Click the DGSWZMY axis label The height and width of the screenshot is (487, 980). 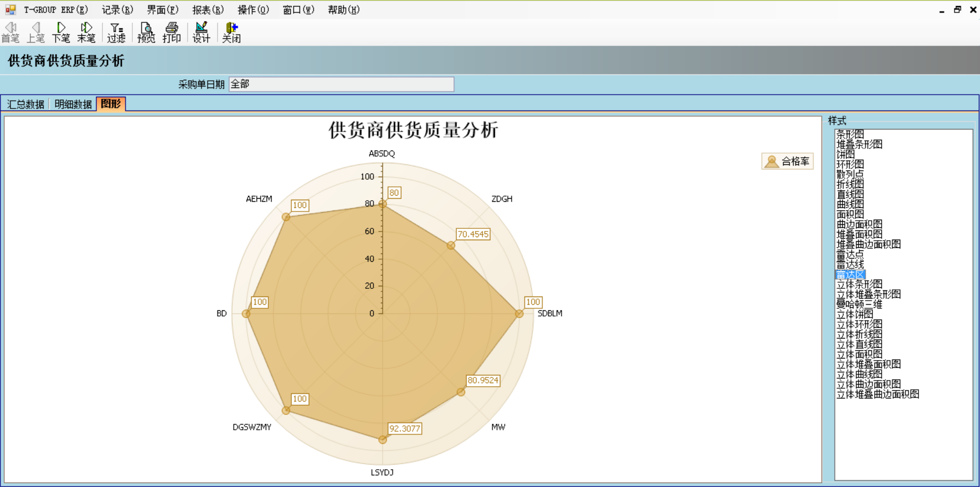[x=252, y=427]
